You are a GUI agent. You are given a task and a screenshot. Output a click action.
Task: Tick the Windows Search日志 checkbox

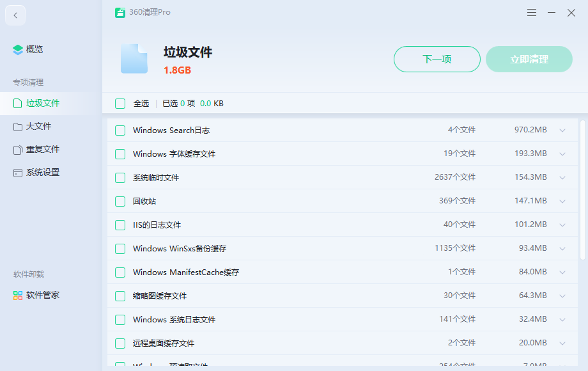120,130
